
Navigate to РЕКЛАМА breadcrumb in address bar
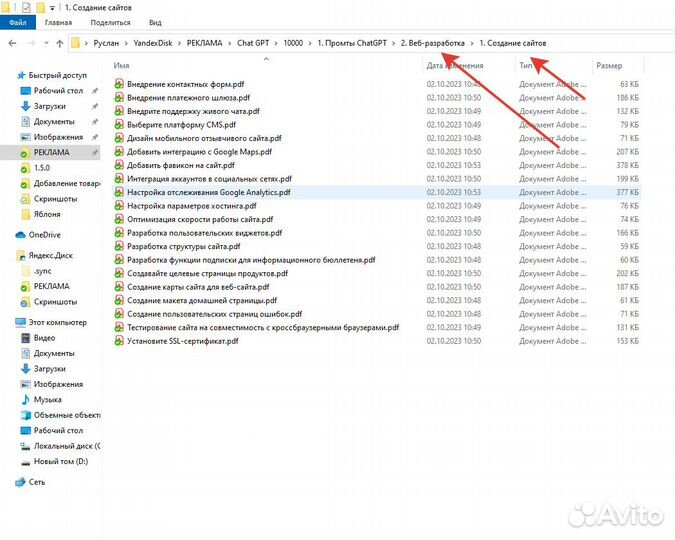(204, 43)
